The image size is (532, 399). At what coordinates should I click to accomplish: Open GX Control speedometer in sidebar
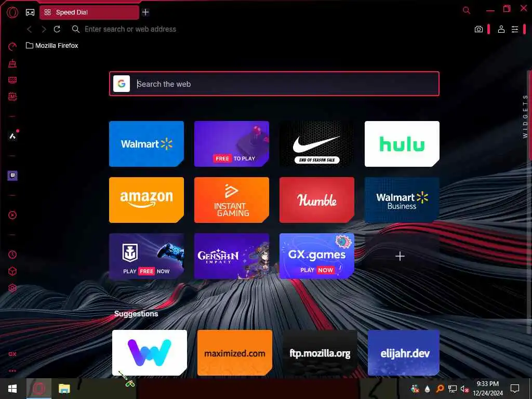click(12, 46)
